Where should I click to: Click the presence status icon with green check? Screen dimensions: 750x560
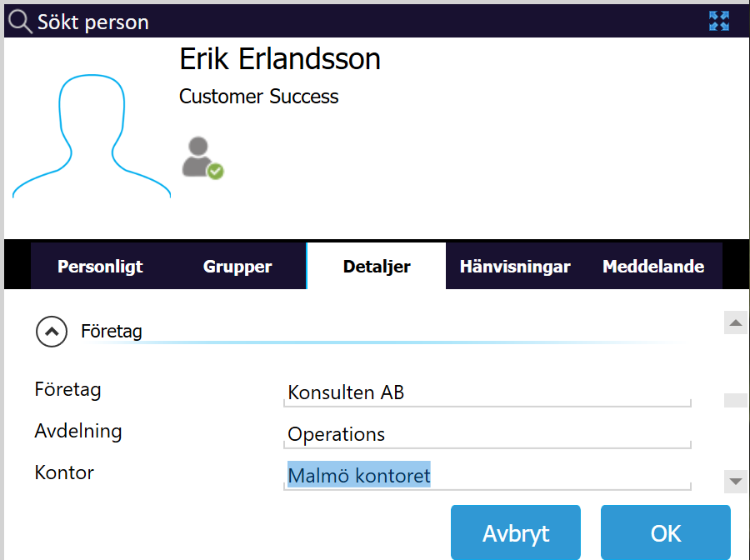pos(202,158)
